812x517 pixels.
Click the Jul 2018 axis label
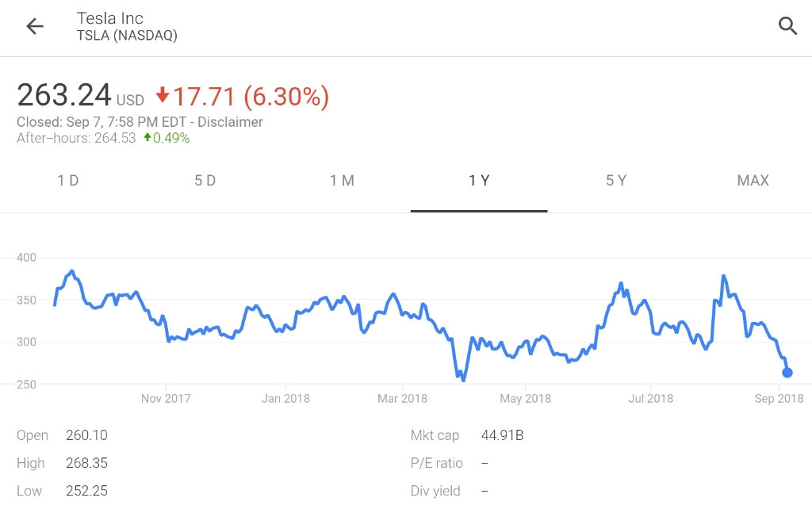click(x=650, y=399)
